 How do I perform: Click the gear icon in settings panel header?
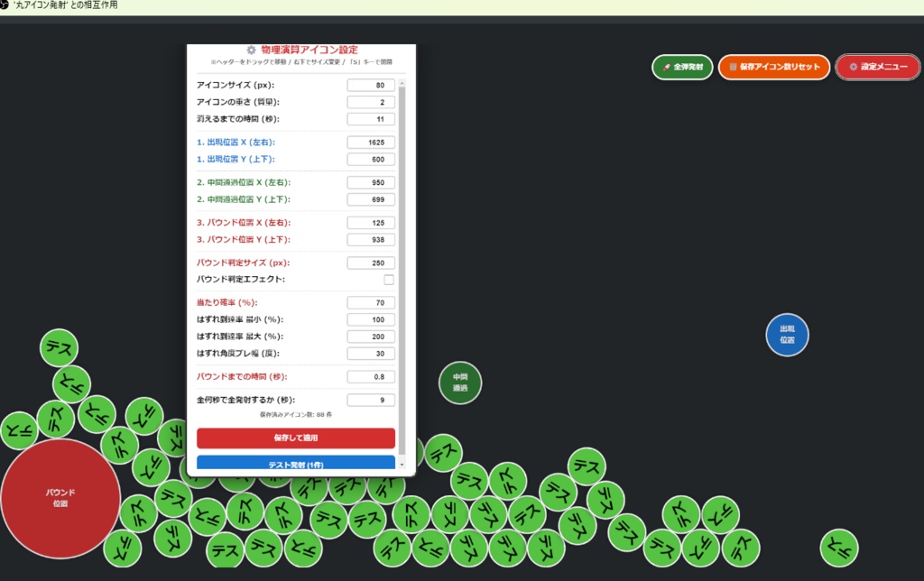click(x=251, y=51)
